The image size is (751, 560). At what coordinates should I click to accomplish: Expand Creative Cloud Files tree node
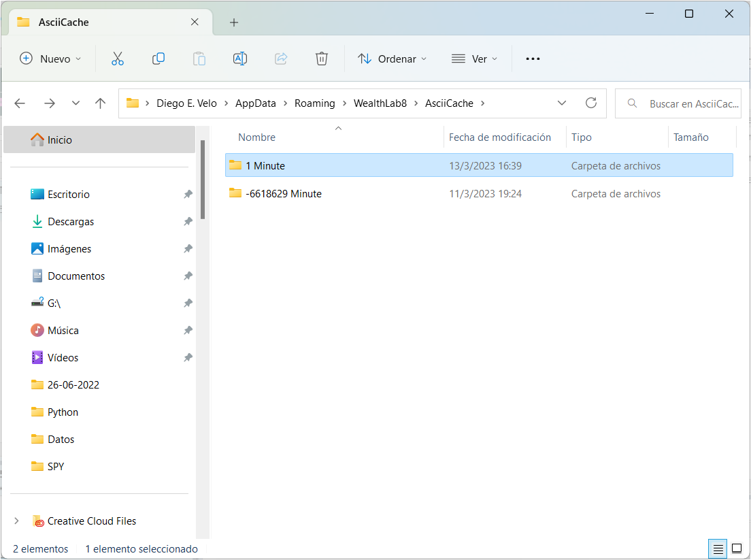click(x=16, y=521)
